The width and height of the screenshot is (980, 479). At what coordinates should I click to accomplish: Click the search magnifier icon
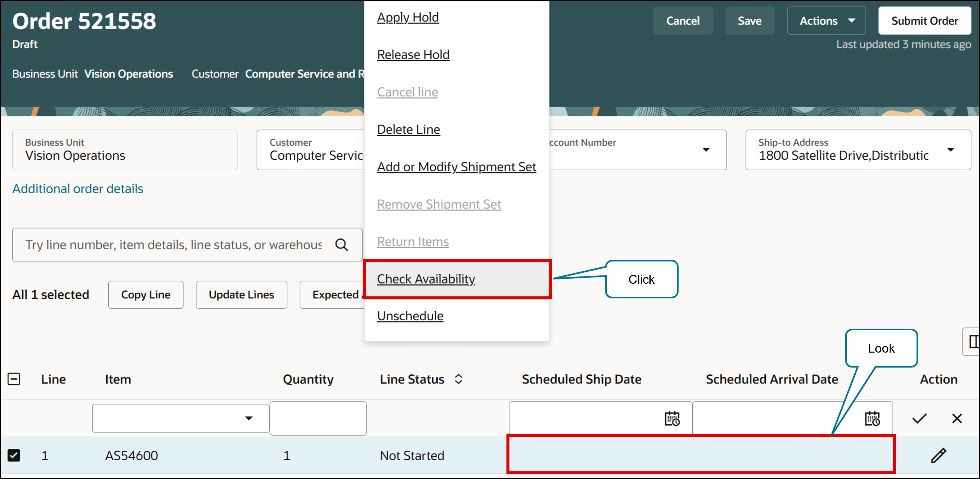point(341,245)
